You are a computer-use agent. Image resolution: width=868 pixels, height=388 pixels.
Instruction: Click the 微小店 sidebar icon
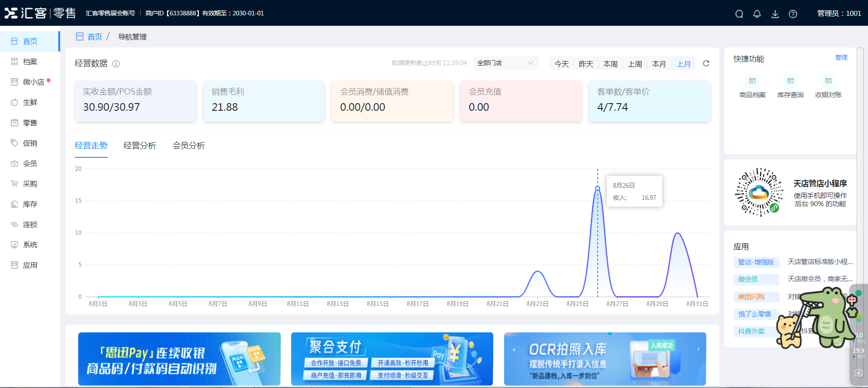[14, 82]
